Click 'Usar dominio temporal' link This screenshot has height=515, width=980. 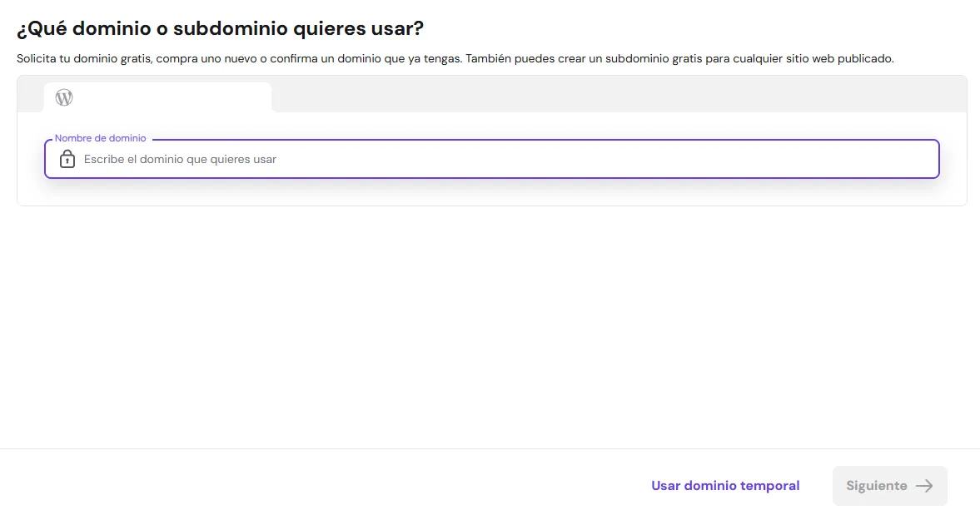tap(725, 486)
